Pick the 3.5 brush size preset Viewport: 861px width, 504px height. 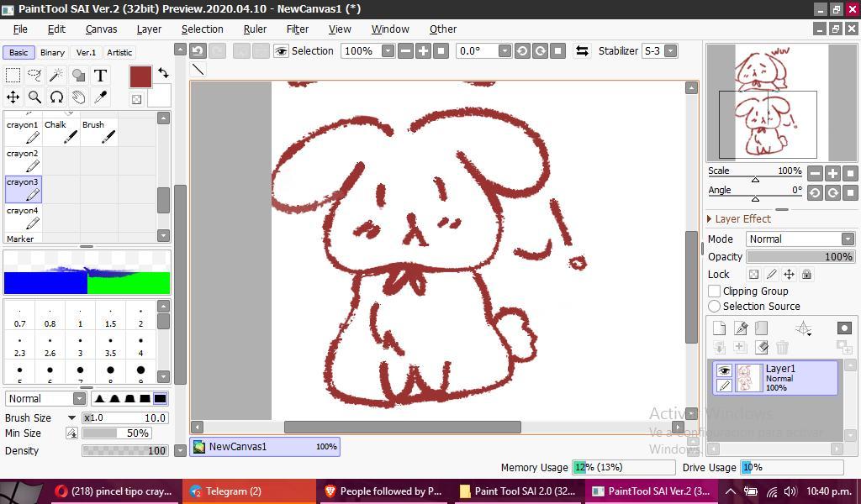[x=110, y=347]
